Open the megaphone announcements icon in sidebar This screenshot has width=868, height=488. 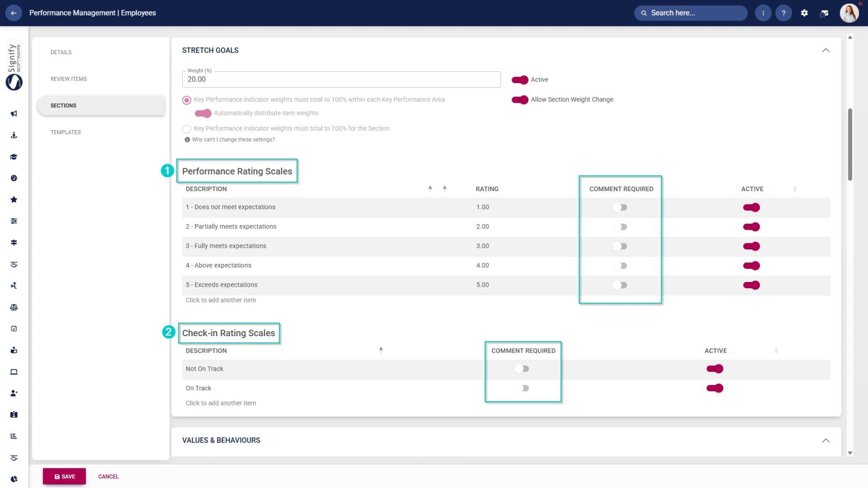[14, 114]
